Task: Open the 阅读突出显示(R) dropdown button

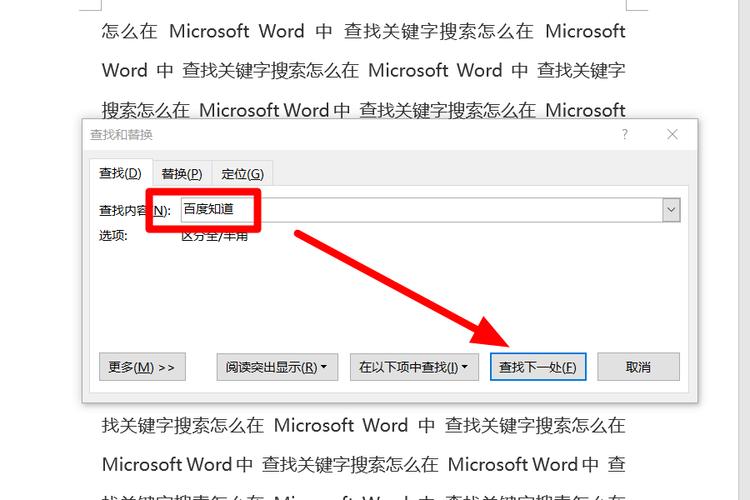Action: pyautogui.click(x=277, y=367)
